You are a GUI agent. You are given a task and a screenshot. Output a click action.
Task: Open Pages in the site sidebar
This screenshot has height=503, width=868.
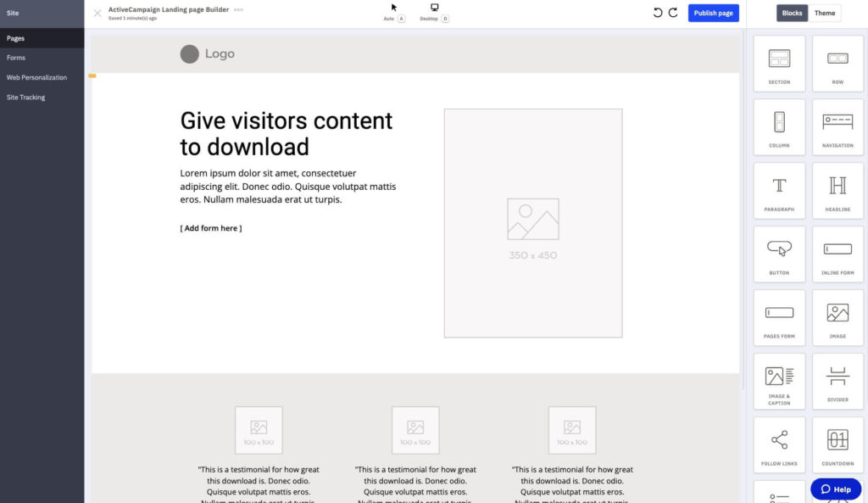(42, 38)
